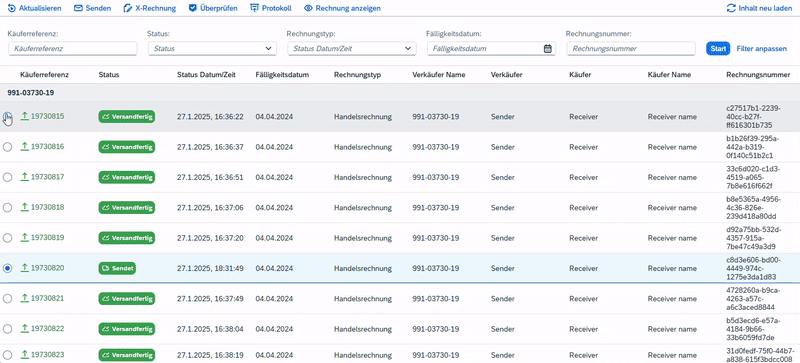Image resolution: width=800 pixels, height=363 pixels.
Task: Open invoice link 19730822
Action: tap(47, 329)
